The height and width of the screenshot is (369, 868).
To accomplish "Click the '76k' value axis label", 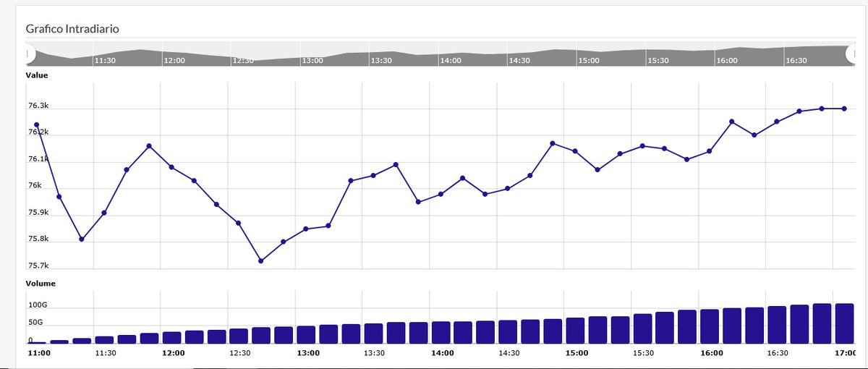I will [x=35, y=186].
